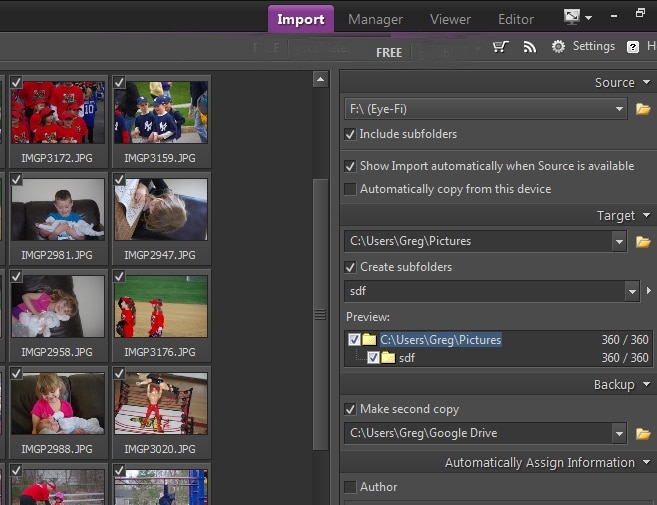This screenshot has width=657, height=505.
Task: Enable the Author checkbox
Action: 350,487
